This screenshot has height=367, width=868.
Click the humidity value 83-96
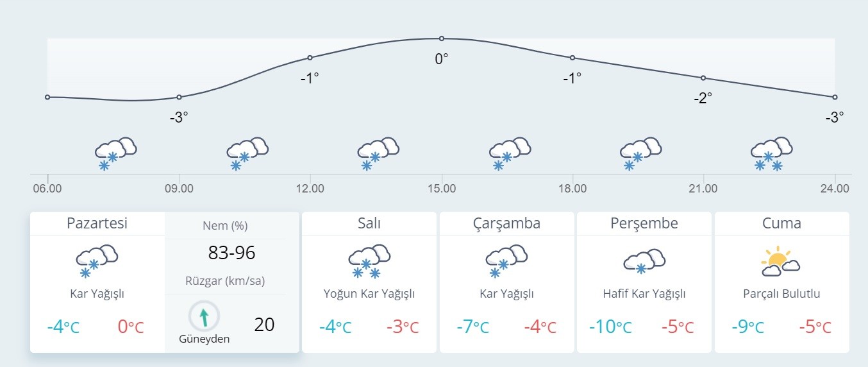click(x=231, y=253)
